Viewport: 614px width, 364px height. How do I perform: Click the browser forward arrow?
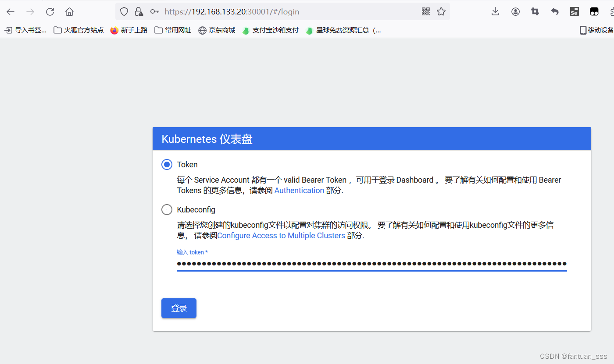pos(30,12)
